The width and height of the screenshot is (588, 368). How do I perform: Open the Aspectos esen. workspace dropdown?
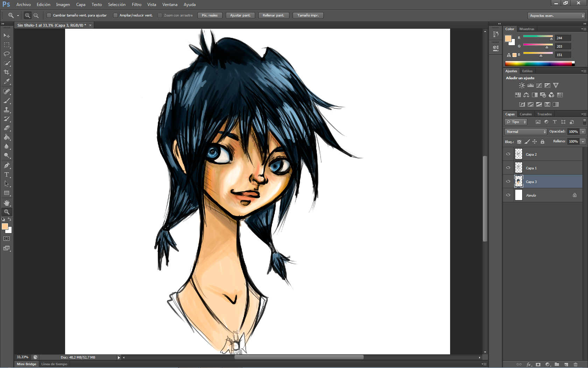click(x=556, y=16)
